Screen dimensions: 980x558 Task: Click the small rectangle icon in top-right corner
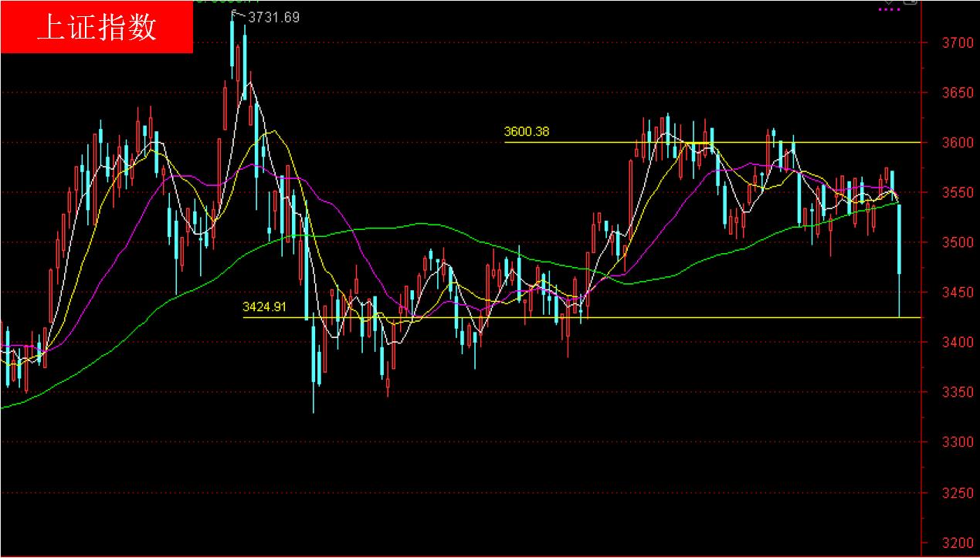click(x=910, y=2)
